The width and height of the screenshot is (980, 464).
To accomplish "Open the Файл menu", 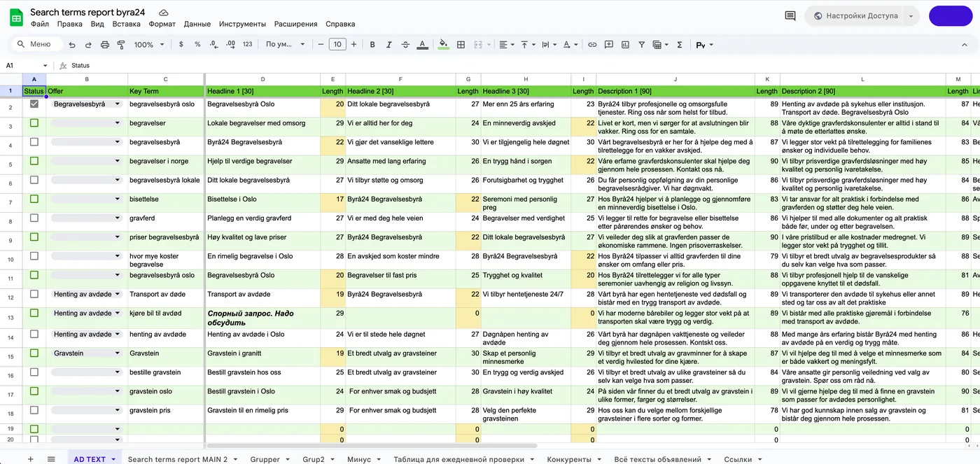I will coord(40,24).
